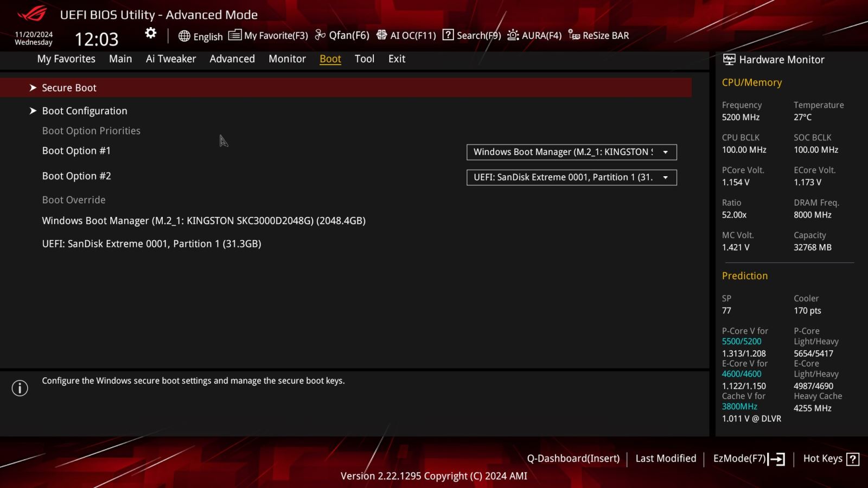Click the 170 pts cooler score
868x488 pixels.
point(807,311)
